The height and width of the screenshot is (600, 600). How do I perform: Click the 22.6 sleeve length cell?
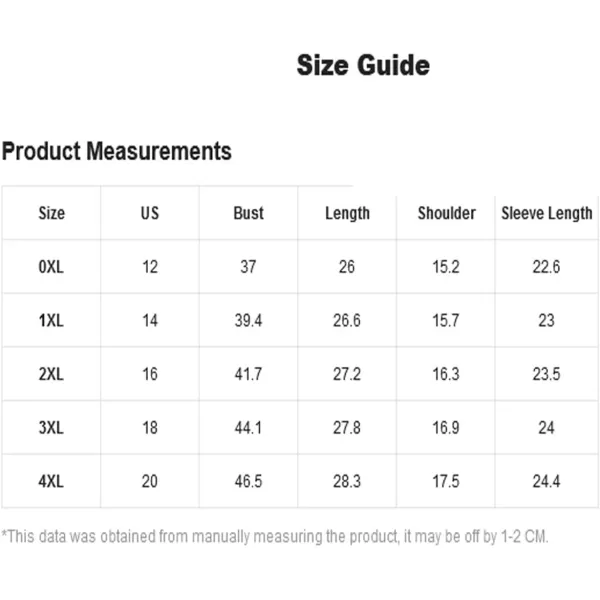546,267
